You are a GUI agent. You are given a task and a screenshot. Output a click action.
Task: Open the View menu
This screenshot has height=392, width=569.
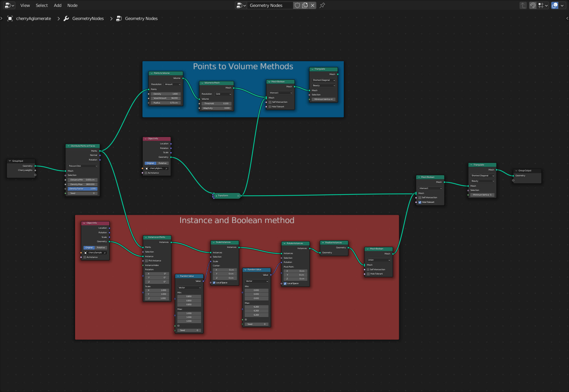click(25, 5)
